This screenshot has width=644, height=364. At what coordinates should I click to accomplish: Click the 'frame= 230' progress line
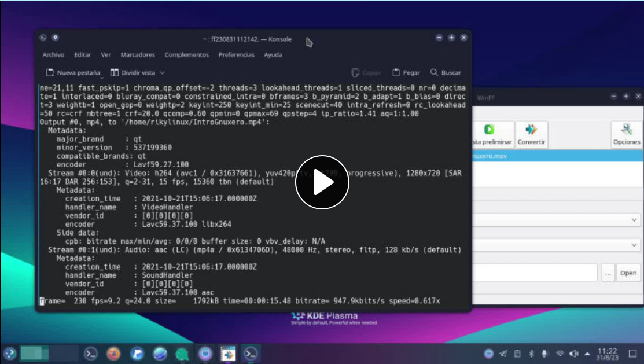(240, 301)
